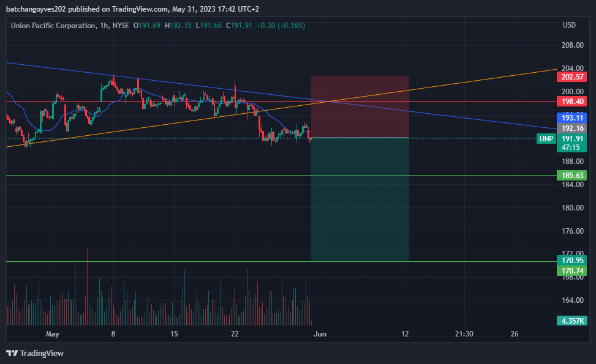The height and width of the screenshot is (364, 596).
Task: Click the close value C191.91
Action: click(x=239, y=26)
